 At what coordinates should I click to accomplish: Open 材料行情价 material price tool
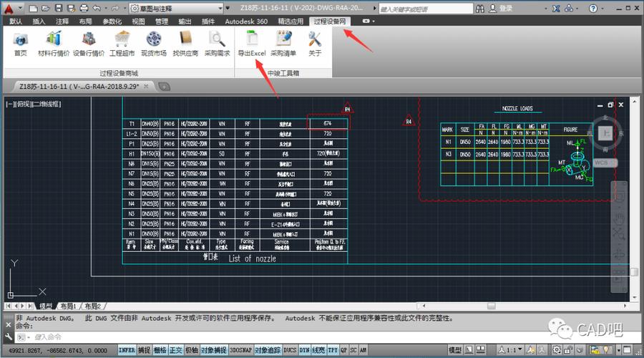point(54,45)
